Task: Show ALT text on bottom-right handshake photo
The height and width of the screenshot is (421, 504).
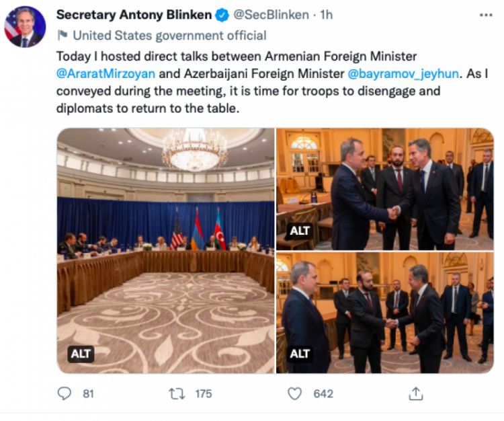Action: coord(300,352)
